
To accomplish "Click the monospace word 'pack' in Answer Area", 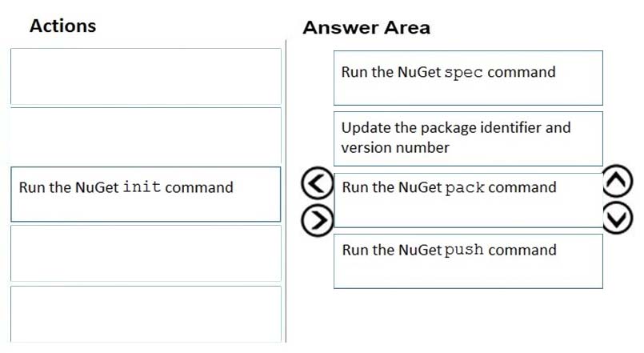I will click(x=465, y=188).
